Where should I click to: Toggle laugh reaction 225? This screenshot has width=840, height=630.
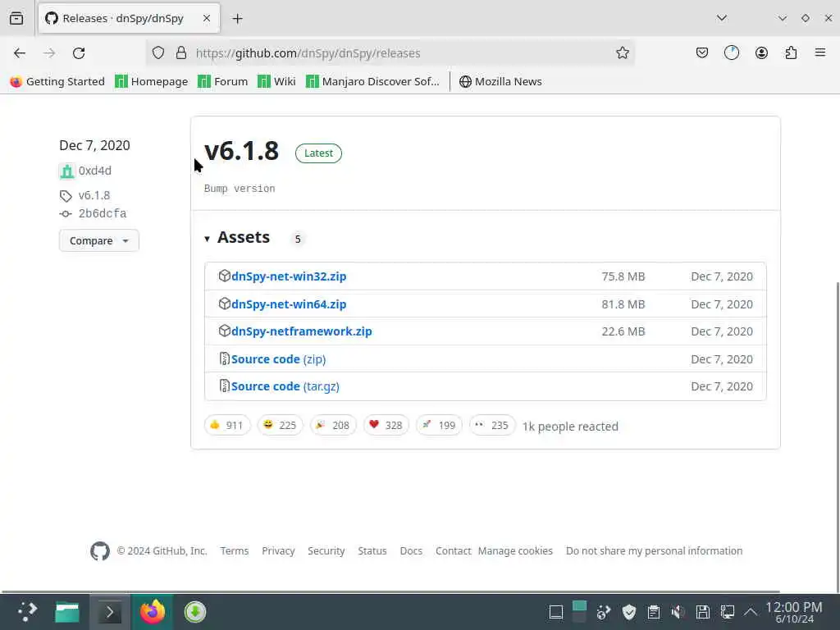click(x=281, y=426)
